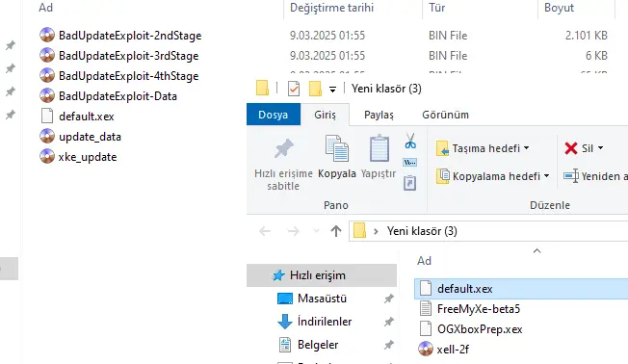Viewport: 628px width, 364px height.
Task: Select the xke_update file icon
Action: tap(47, 157)
